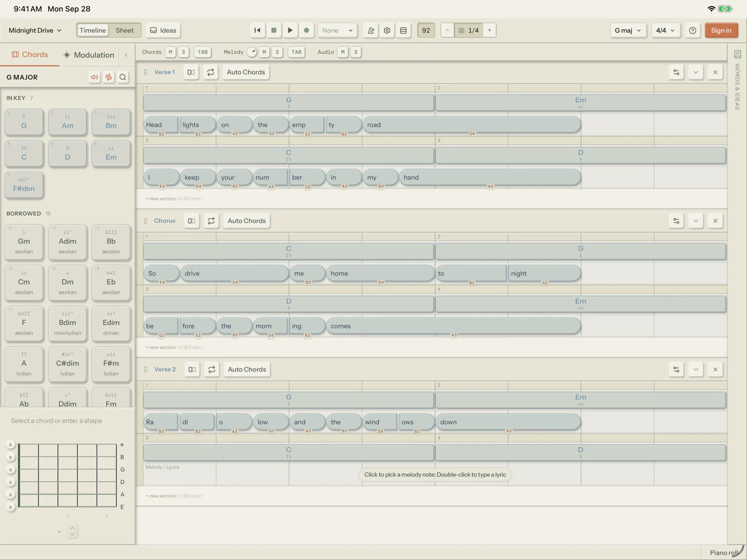Grab the Chorus section drag handle
This screenshot has width=747, height=560.
(146, 221)
